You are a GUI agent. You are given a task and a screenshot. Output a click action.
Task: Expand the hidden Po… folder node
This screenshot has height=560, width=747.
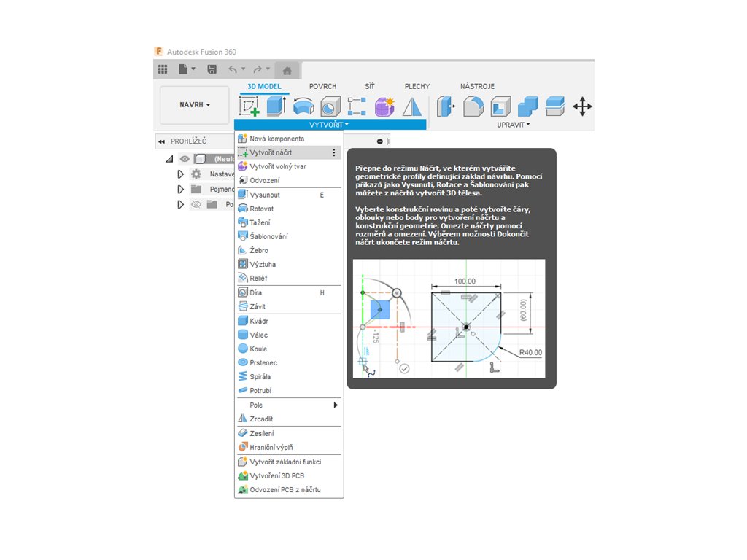click(181, 205)
